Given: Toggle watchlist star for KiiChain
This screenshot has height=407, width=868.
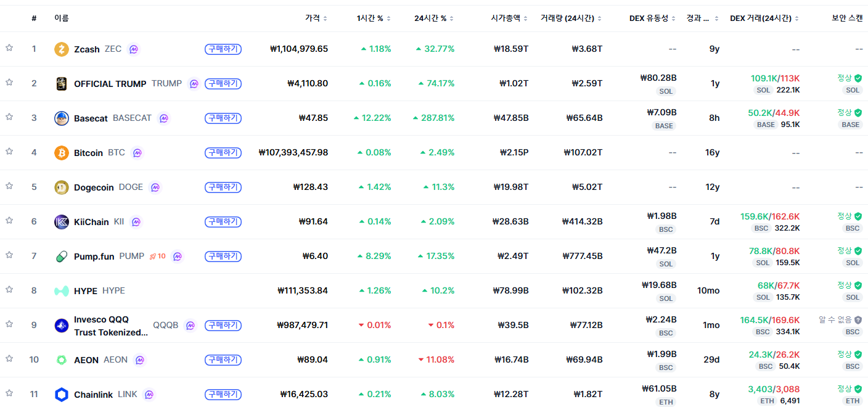Looking at the screenshot, I should coord(9,220).
